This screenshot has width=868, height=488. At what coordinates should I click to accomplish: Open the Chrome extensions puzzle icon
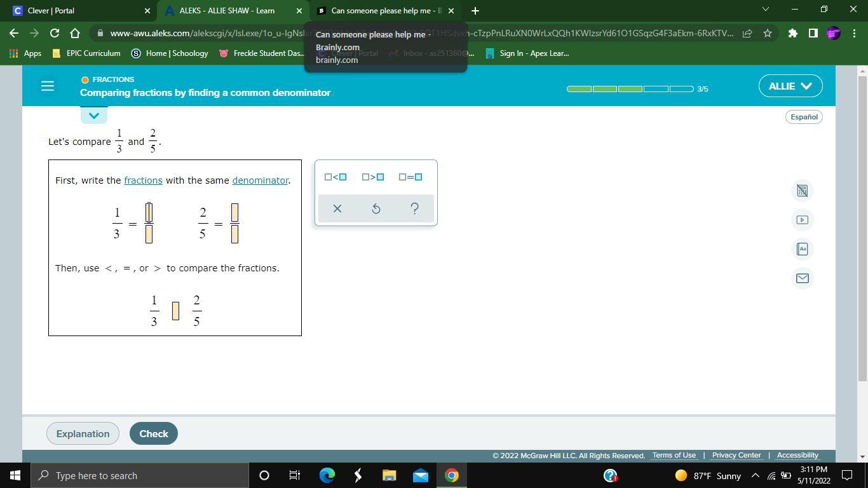792,33
